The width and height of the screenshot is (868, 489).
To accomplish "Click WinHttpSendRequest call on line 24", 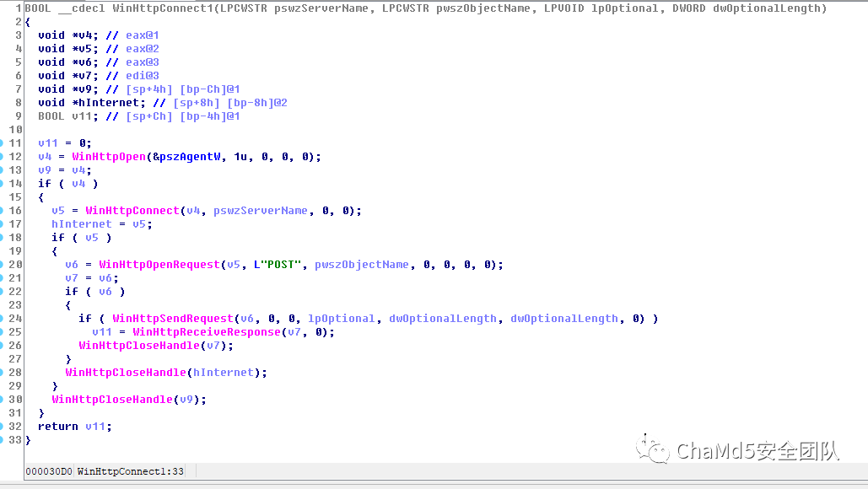I will point(173,319).
